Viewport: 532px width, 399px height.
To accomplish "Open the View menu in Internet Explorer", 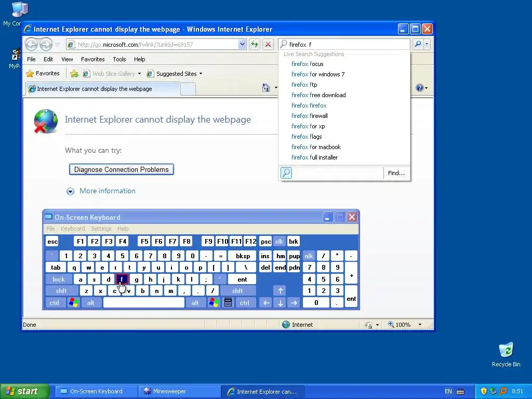I will click(67, 59).
